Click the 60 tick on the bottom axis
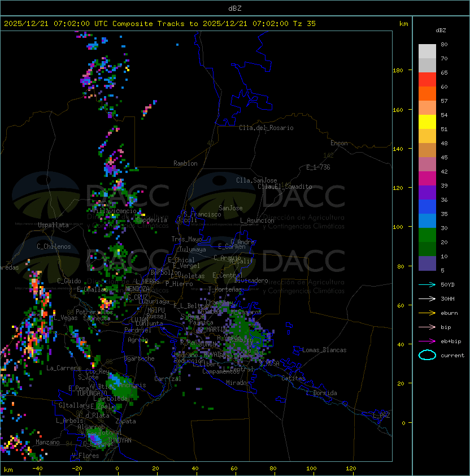This screenshot has height=476, width=470. click(234, 469)
